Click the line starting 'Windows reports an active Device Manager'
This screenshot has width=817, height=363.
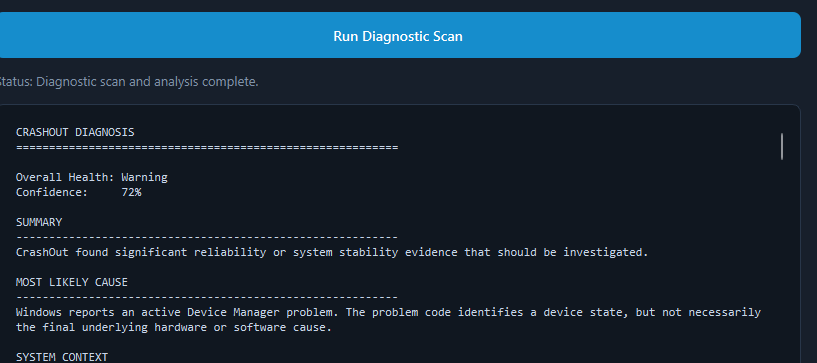pos(388,312)
